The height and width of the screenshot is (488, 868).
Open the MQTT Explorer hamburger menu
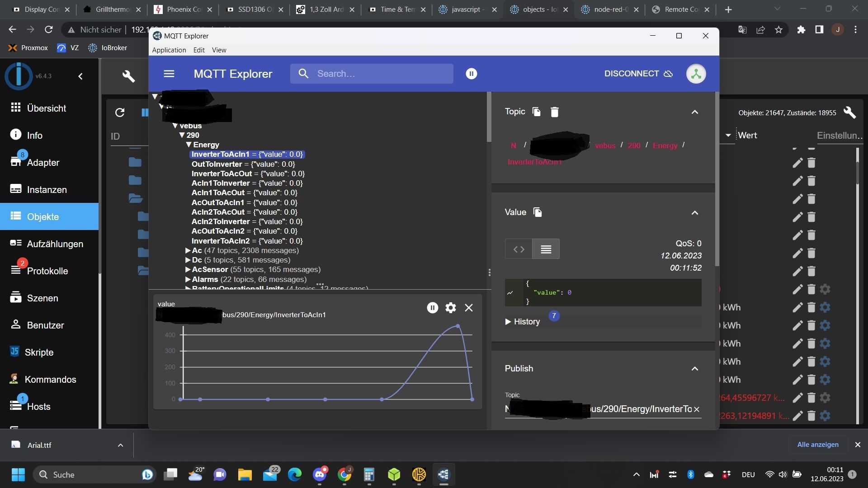(x=169, y=74)
